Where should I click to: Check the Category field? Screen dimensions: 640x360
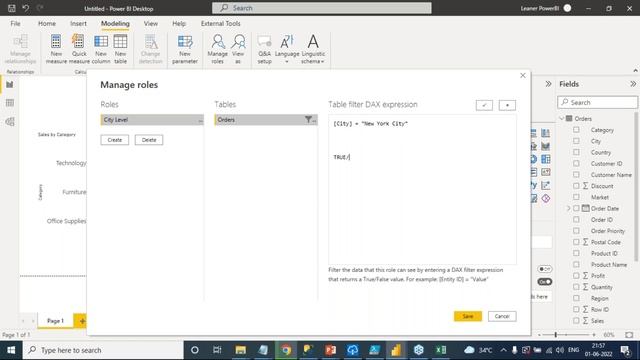coord(576,130)
